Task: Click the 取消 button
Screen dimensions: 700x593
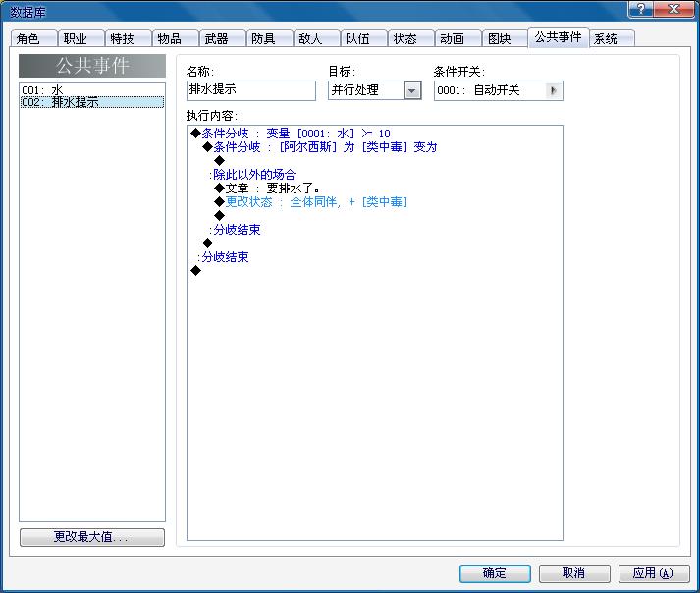Action: (x=574, y=573)
